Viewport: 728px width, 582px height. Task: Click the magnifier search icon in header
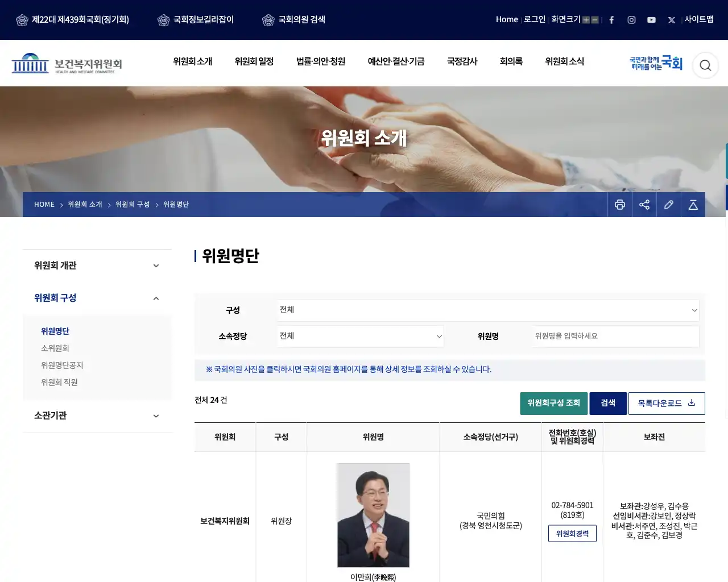click(705, 65)
